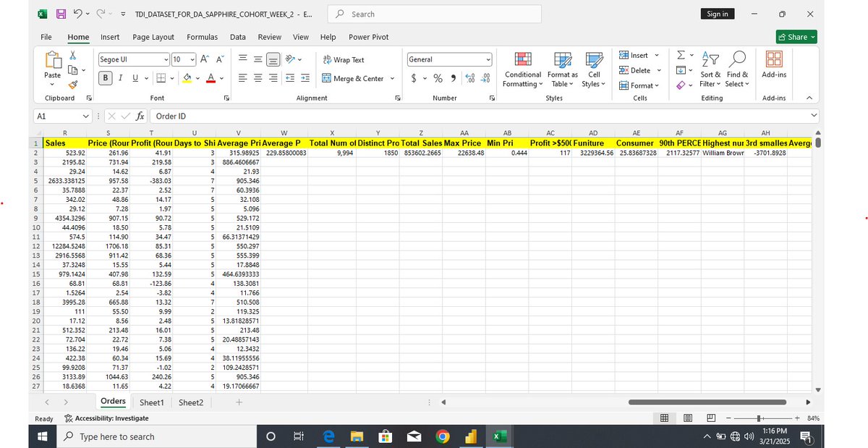Click the yellow Fill Color button
The image size is (868, 448).
pyautogui.click(x=187, y=78)
